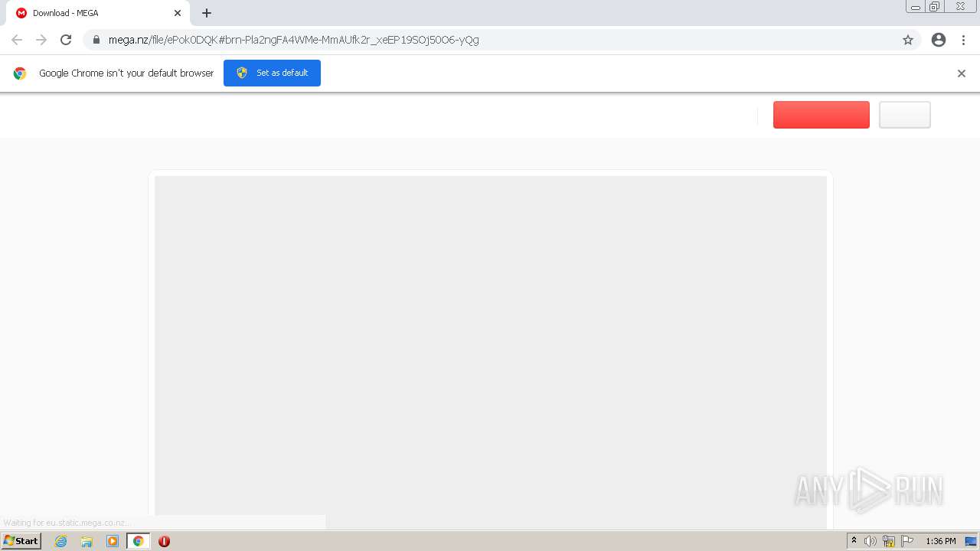Close the Download - MEGA tab
Screen dimensions: 980x551
[x=178, y=13]
